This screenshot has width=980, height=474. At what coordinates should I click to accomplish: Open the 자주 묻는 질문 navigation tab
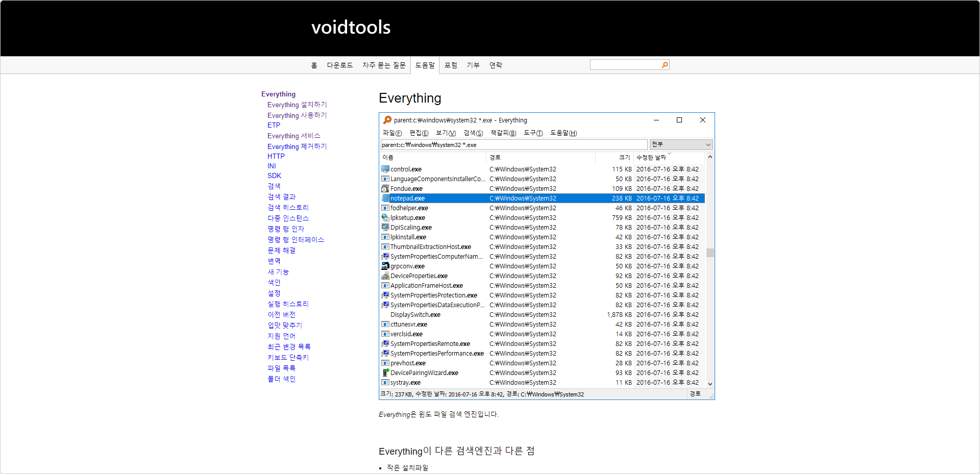click(x=384, y=65)
